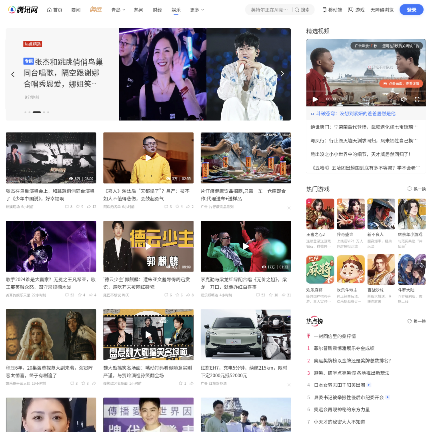This screenshot has width=432, height=432.
Task: Toggle volume in the sidebar video player
Action: pyautogui.click(x=404, y=99)
